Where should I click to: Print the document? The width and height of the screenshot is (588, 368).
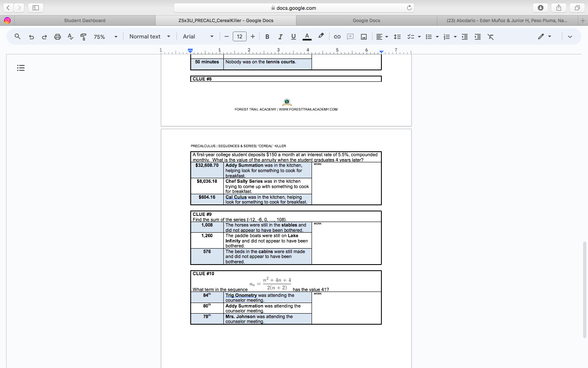[58, 37]
